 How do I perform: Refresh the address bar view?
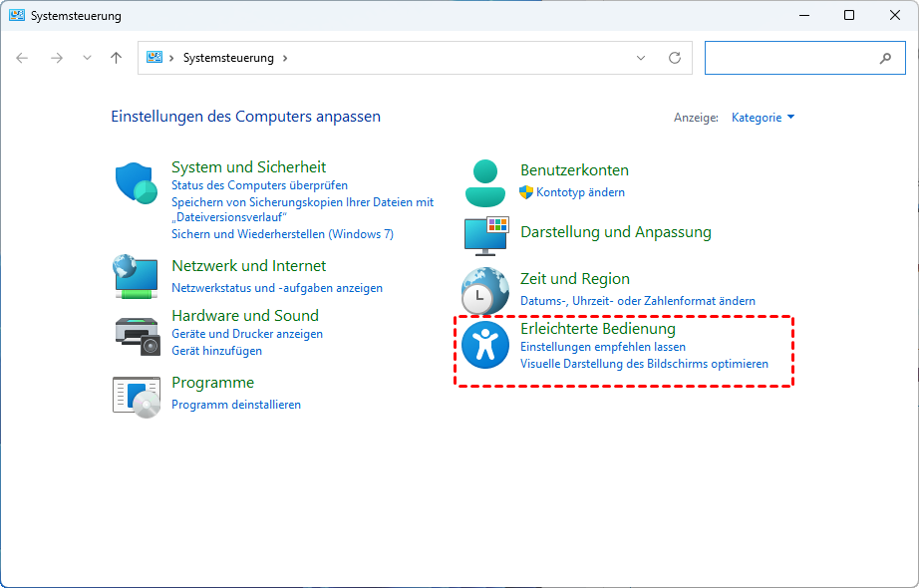[x=675, y=58]
